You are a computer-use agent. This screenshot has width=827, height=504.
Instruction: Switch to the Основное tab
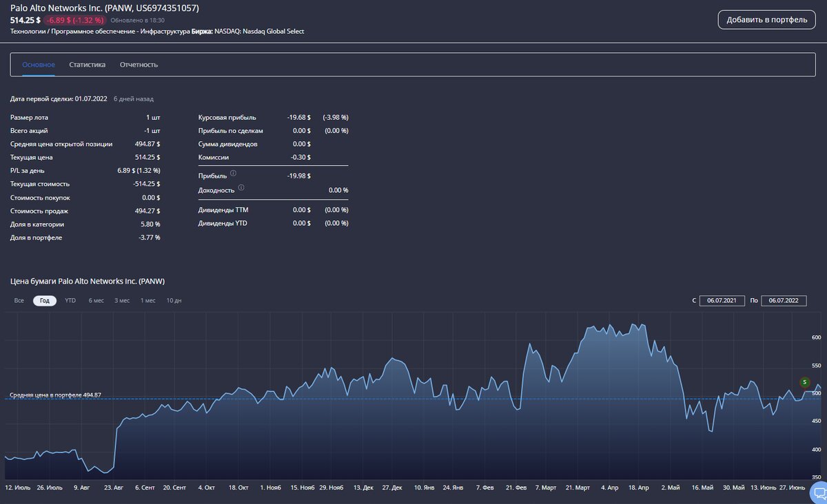coord(39,65)
